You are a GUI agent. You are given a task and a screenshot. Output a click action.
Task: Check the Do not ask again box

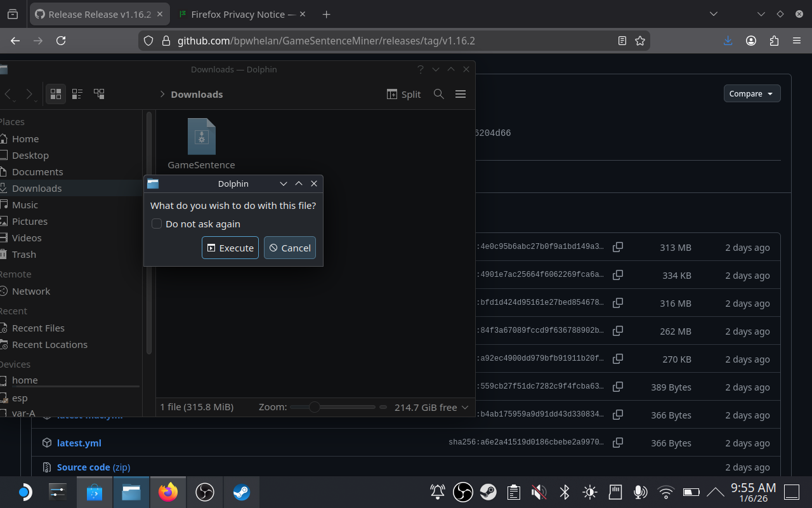[156, 224]
